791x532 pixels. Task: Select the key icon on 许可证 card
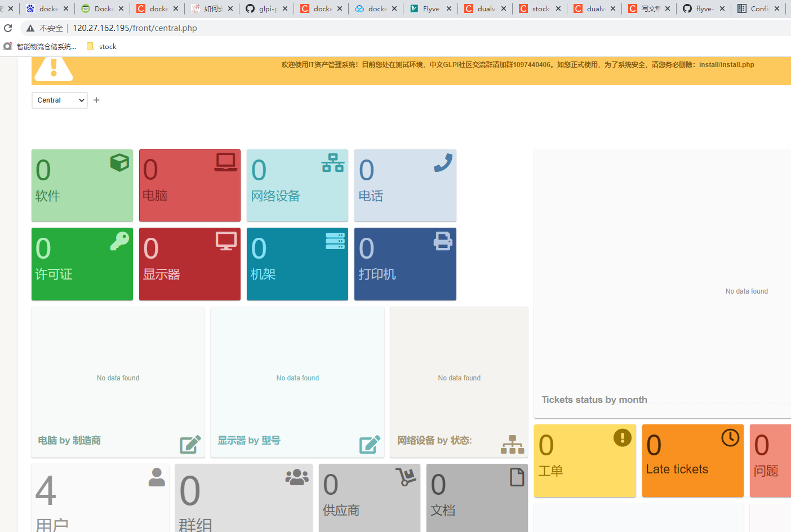(x=119, y=241)
